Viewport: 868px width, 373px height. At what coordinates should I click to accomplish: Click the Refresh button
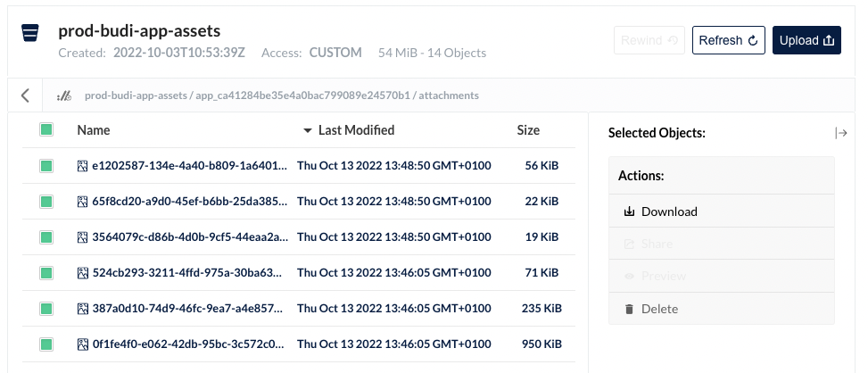(x=729, y=40)
